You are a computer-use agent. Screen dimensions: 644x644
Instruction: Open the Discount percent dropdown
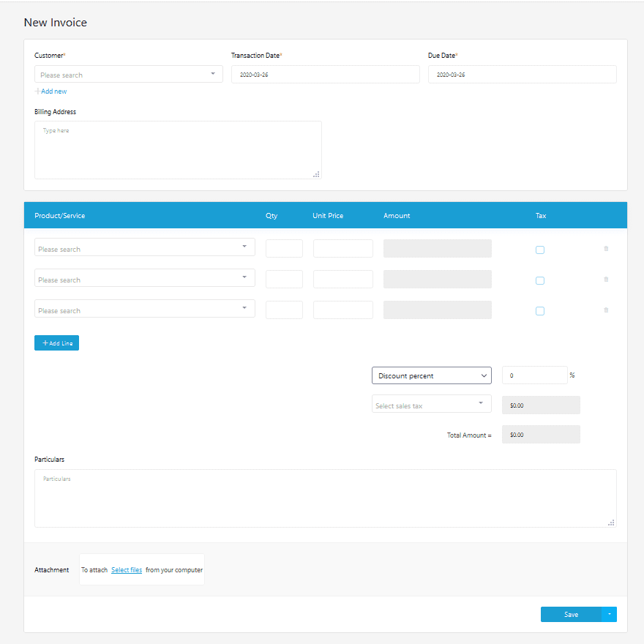(x=431, y=375)
